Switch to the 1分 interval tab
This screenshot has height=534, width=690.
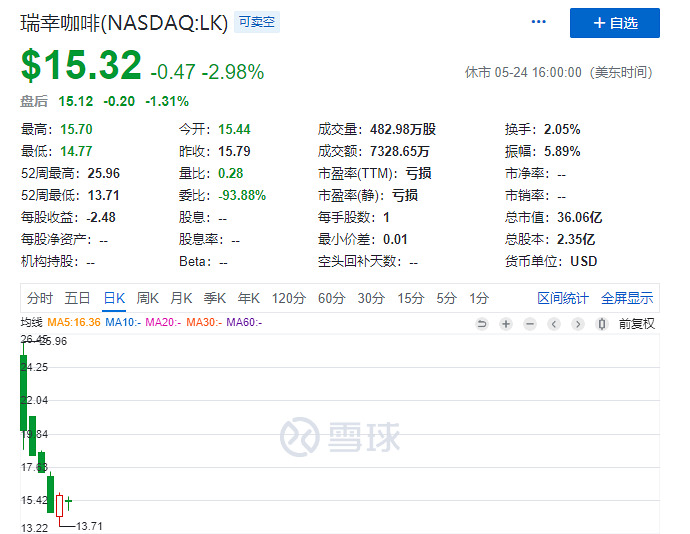point(479,298)
